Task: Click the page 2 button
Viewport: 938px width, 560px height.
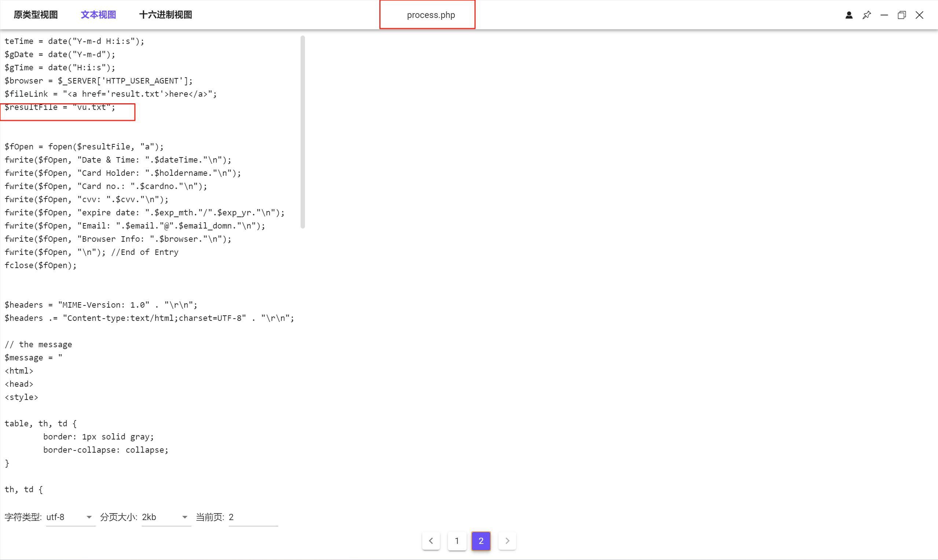Action: click(x=481, y=541)
